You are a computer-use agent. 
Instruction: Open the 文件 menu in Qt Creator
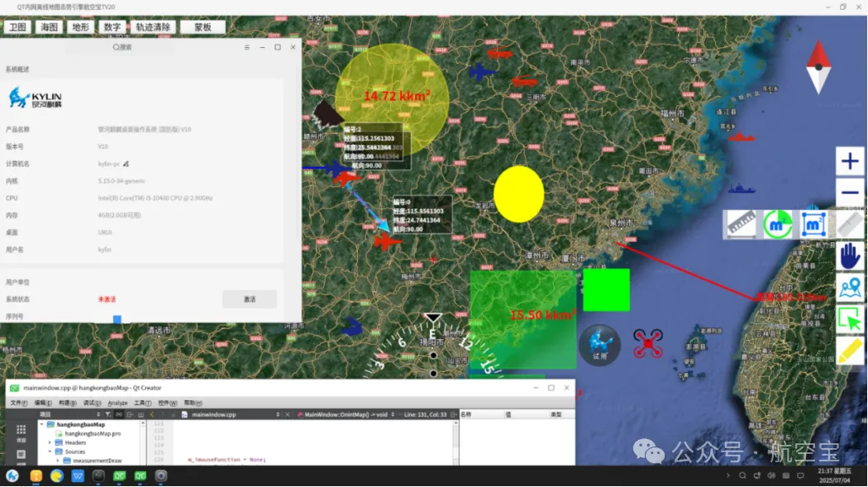(x=19, y=403)
